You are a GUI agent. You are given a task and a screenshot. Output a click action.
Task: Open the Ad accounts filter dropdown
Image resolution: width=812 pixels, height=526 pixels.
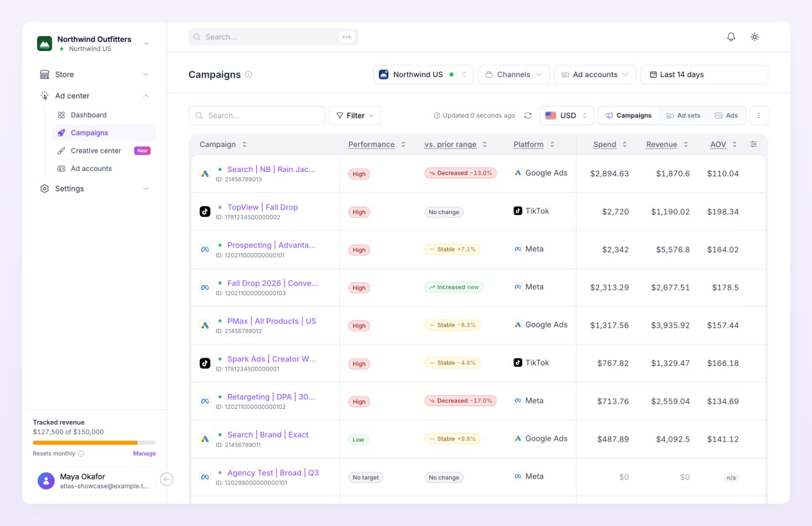click(x=595, y=74)
